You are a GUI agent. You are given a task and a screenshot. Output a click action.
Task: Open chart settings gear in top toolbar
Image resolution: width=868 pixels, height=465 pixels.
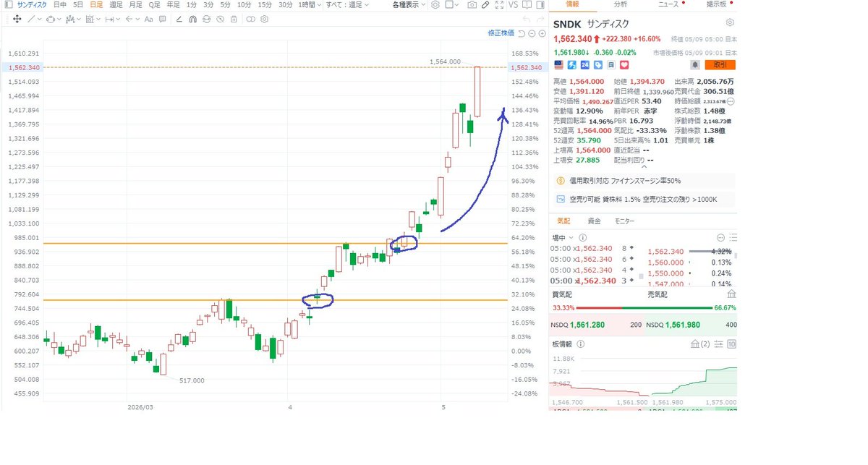pos(435,4)
